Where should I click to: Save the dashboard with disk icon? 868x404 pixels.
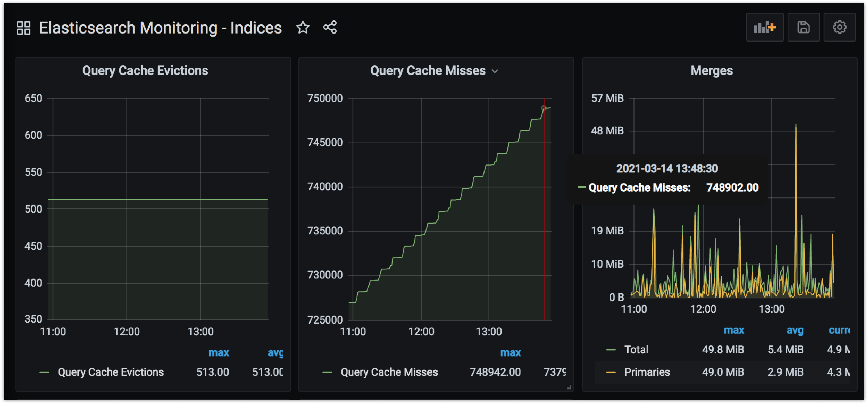click(803, 27)
